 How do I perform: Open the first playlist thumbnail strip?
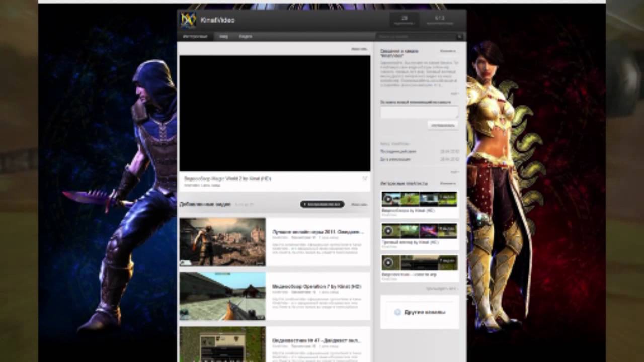coord(419,199)
